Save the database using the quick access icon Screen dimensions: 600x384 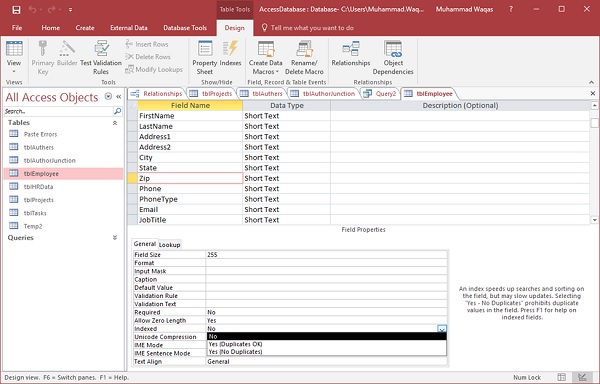pos(16,10)
